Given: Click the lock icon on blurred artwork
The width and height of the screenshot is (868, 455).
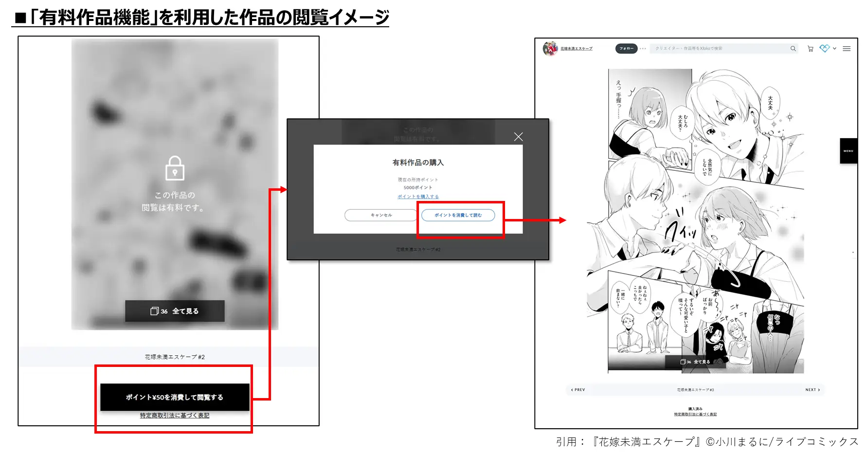Looking at the screenshot, I should coord(175,168).
